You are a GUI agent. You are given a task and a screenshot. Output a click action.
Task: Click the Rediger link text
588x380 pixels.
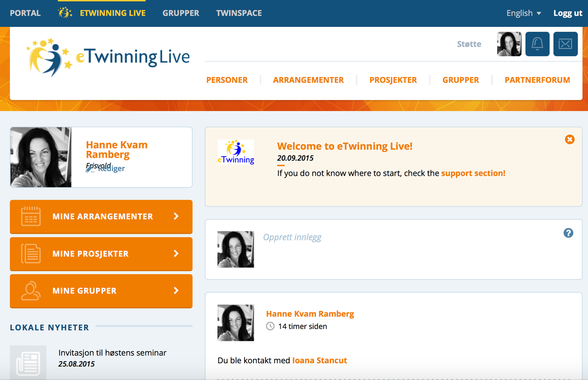pyautogui.click(x=111, y=168)
